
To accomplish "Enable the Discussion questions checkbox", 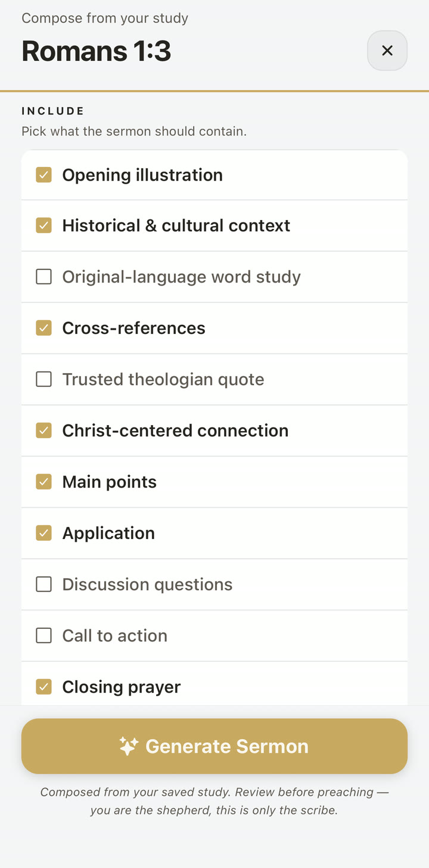I will 43,584.
